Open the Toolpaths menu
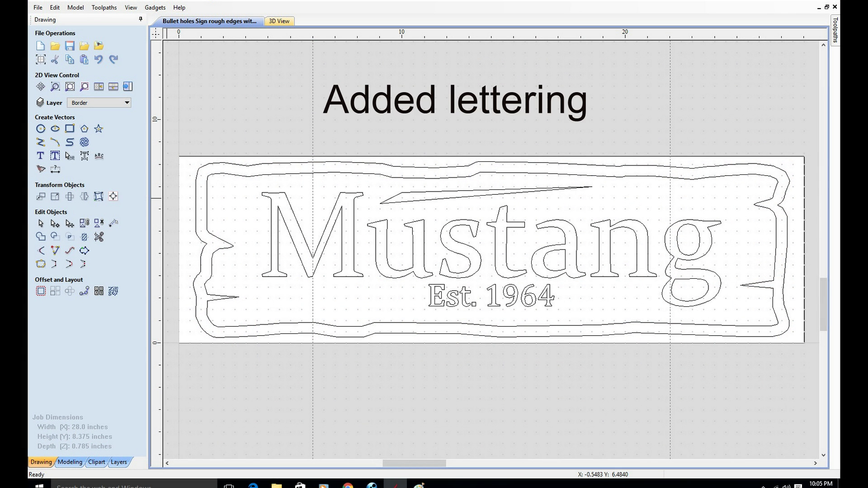Screen dimensions: 868x488 click(x=104, y=7)
